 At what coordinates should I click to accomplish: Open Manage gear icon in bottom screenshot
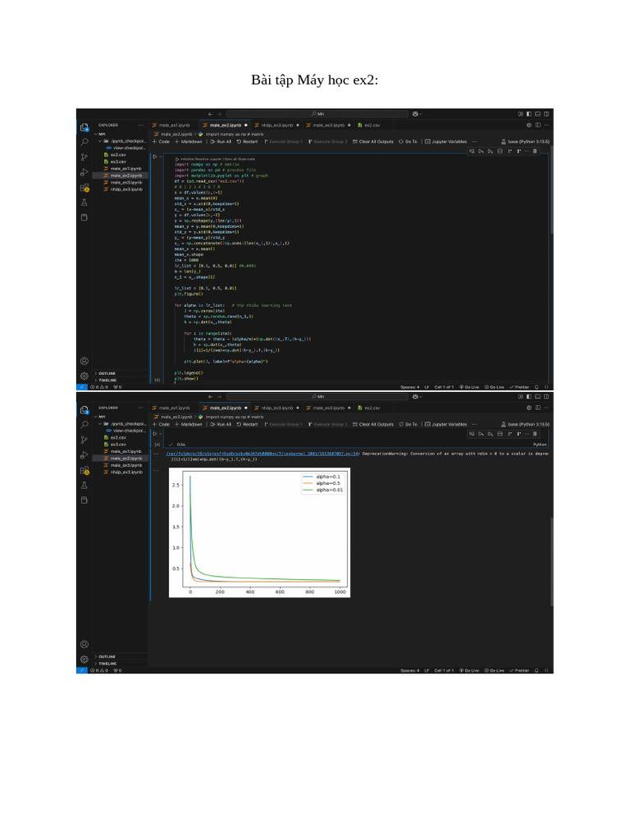coord(84,660)
